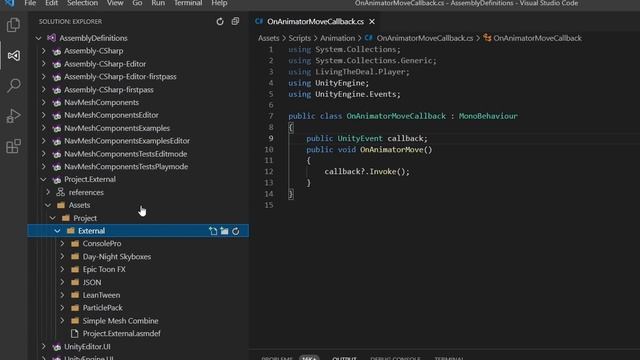Select NavMeshComponentsExamplesEditor project

pos(127,141)
